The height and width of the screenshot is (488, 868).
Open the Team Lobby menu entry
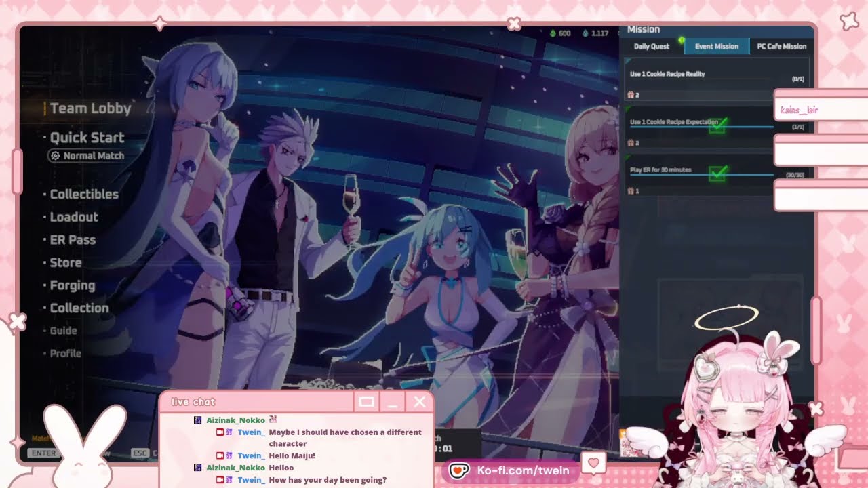click(x=90, y=108)
